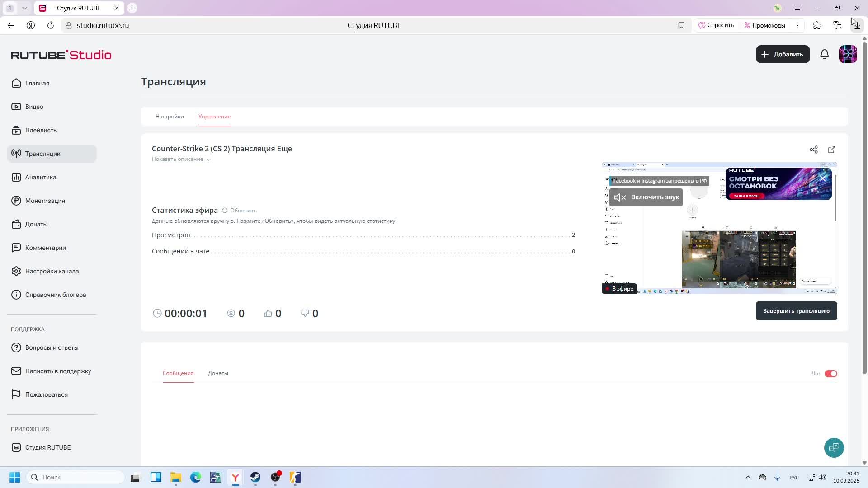Image resolution: width=868 pixels, height=488 pixels.
Task: Bookmark this page in address bar
Action: click(x=681, y=25)
